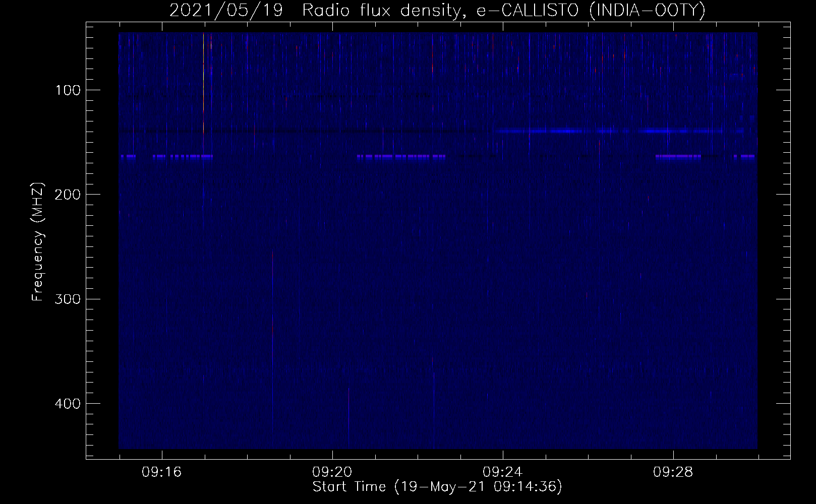
Task: Click the 09:16 time tick label
Action: click(x=161, y=472)
